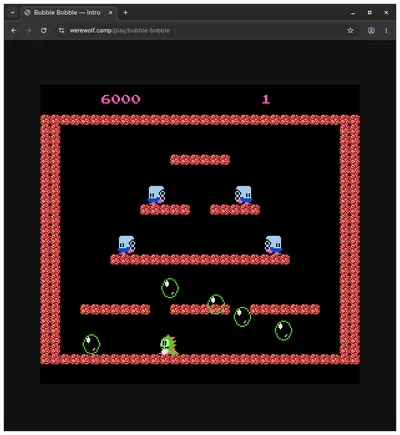Click the 6000 score text
The height and width of the screenshot is (435, 400).
click(121, 99)
